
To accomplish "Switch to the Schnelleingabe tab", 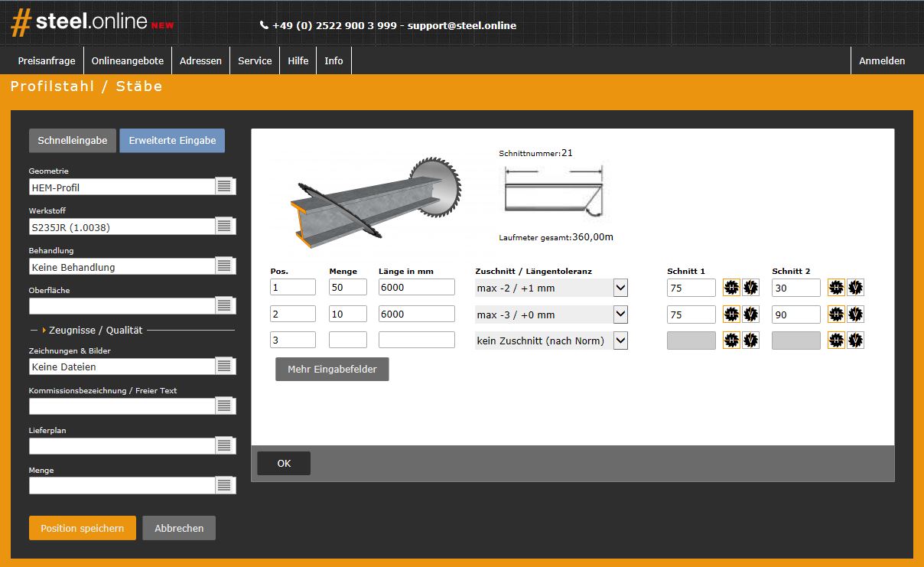I will point(73,141).
